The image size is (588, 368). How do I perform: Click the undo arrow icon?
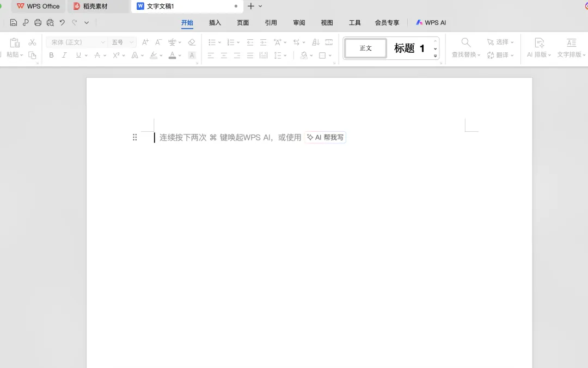click(62, 22)
